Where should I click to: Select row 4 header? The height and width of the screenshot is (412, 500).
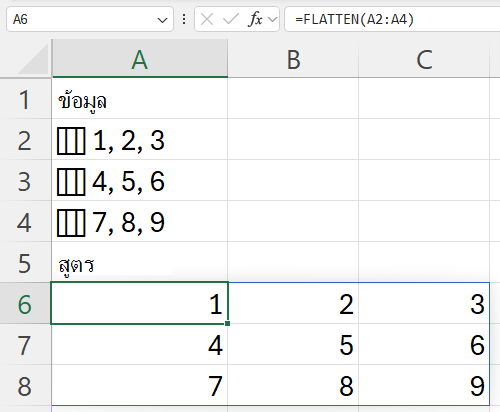[x=25, y=222]
